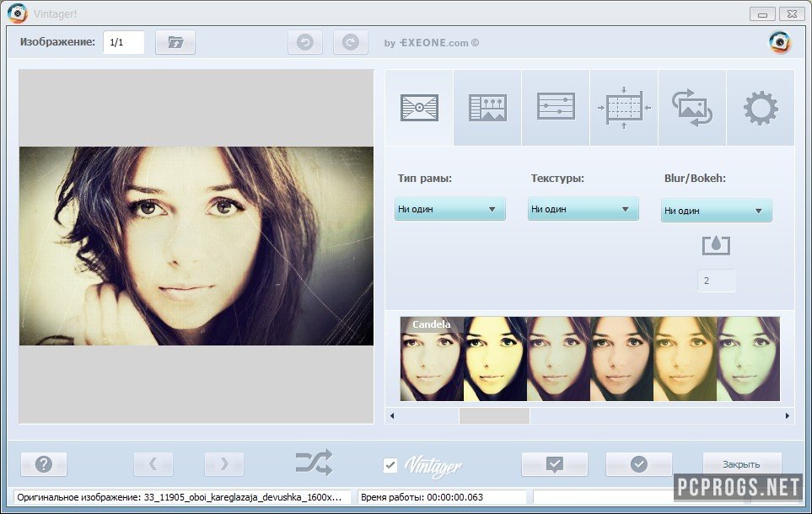
Task: Click the apply checkmark circle button
Action: point(639,464)
